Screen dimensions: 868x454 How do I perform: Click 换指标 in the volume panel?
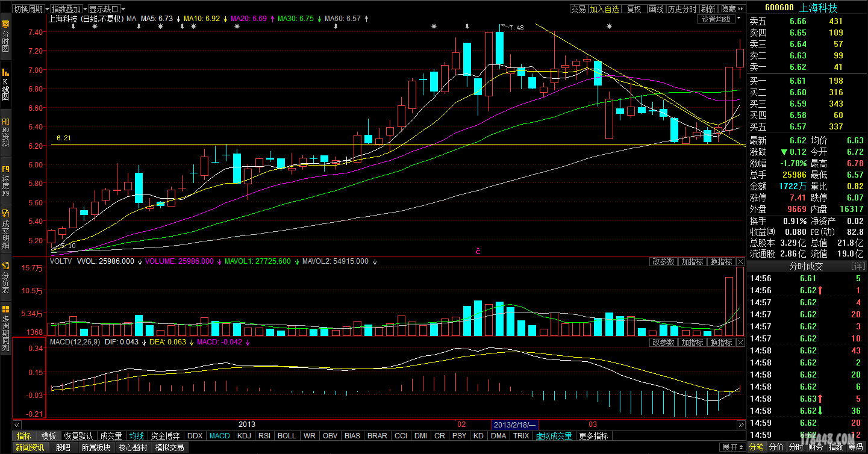click(721, 262)
